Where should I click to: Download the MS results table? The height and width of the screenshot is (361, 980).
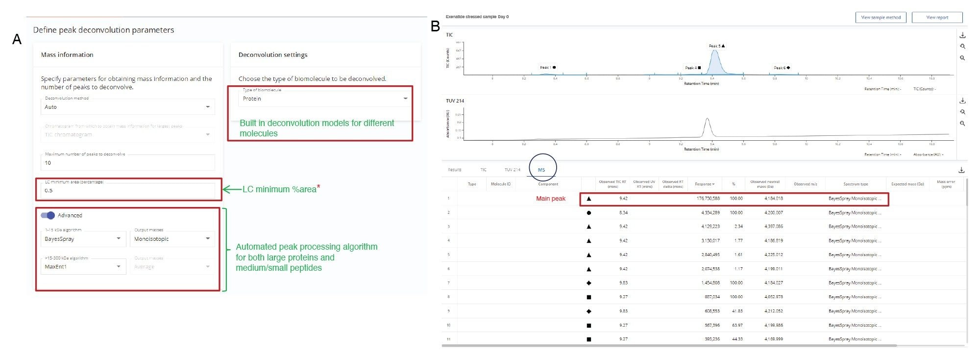tap(961, 170)
